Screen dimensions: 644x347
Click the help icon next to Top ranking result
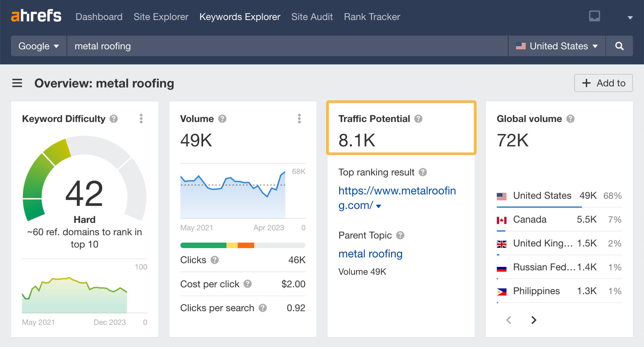[x=423, y=172]
